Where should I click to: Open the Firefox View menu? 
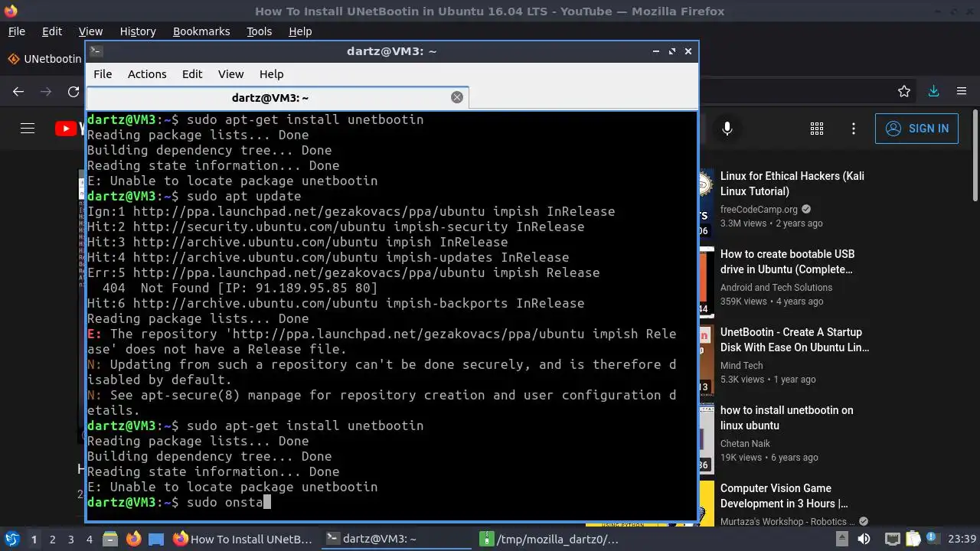coord(90,31)
